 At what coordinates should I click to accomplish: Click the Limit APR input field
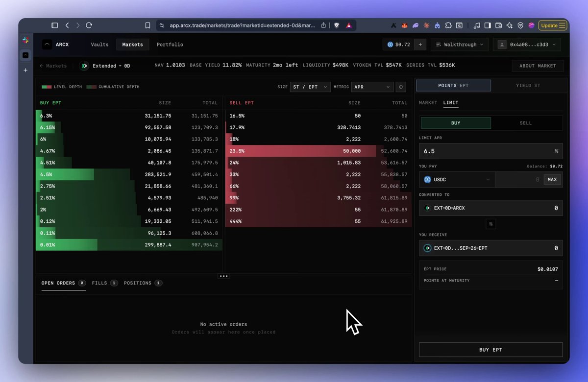(x=490, y=151)
